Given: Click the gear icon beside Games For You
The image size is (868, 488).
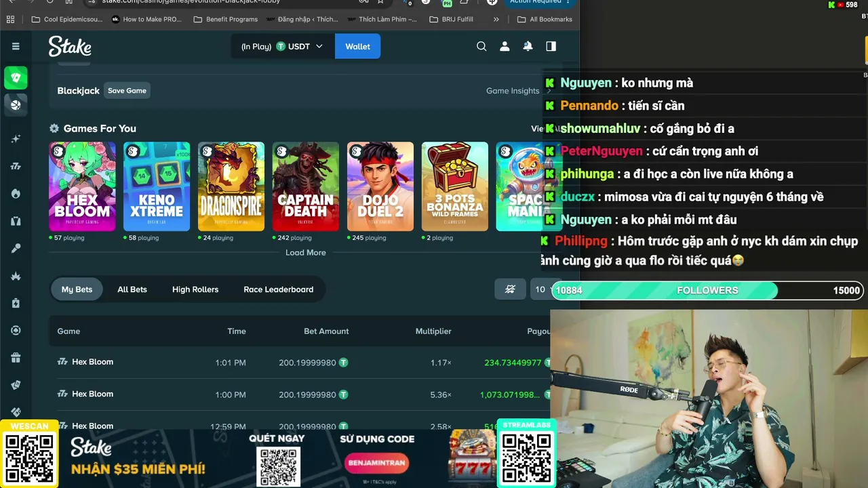Looking at the screenshot, I should click(x=54, y=128).
